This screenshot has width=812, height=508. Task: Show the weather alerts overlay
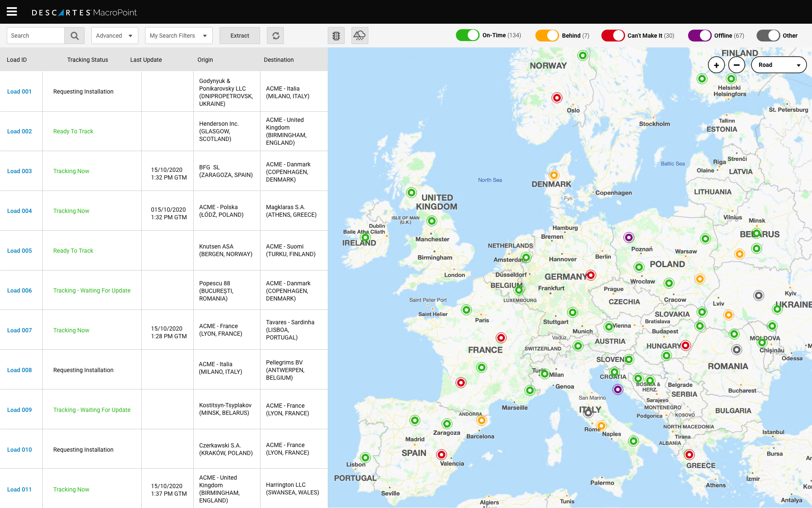(359, 36)
